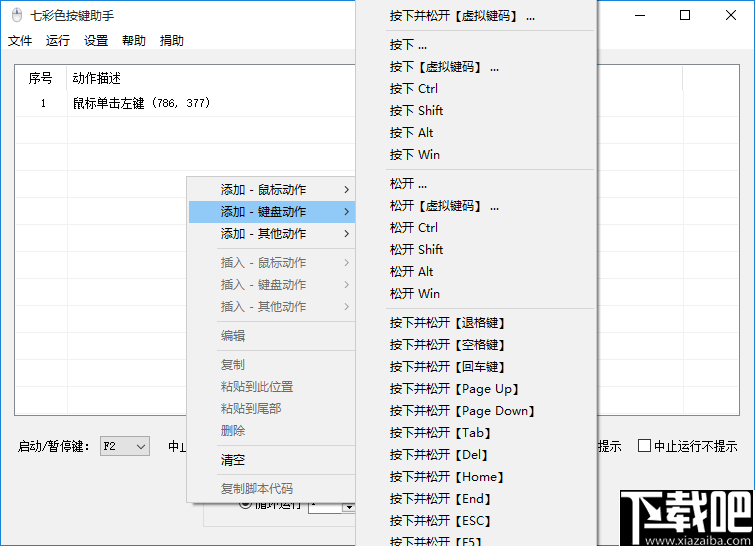The width and height of the screenshot is (755, 546).
Task: Tick the 中止运行不提示 checkbox
Action: click(x=644, y=446)
